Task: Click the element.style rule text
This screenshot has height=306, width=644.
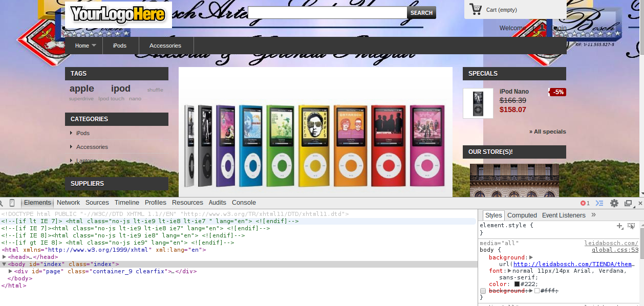Action: (x=506, y=225)
